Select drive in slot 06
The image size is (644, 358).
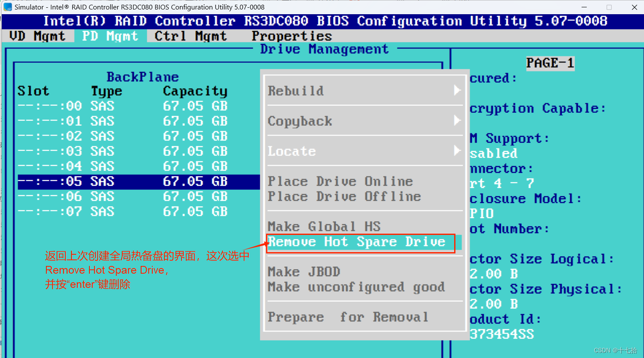[x=139, y=197]
